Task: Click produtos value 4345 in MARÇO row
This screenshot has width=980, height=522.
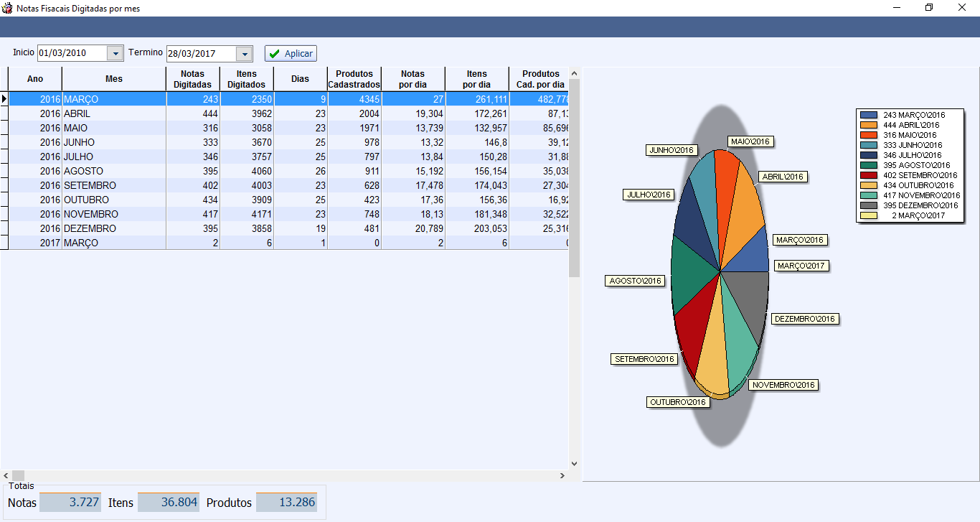Action: pyautogui.click(x=354, y=99)
